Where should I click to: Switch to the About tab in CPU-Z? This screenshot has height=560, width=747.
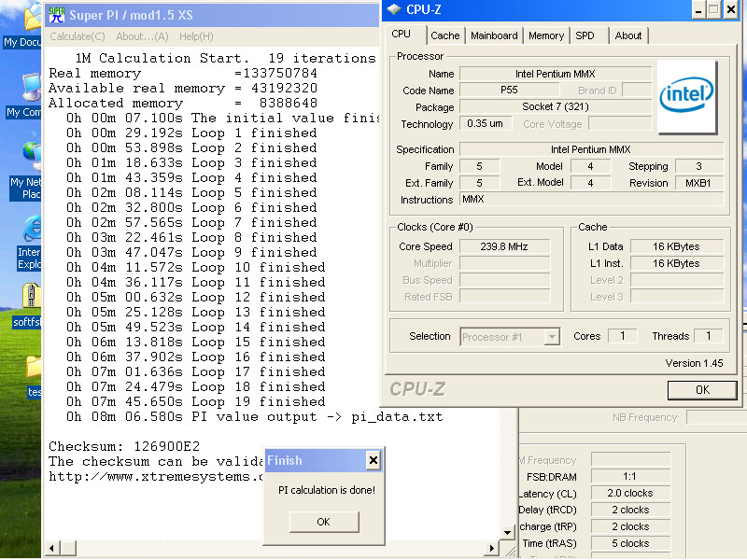627,35
